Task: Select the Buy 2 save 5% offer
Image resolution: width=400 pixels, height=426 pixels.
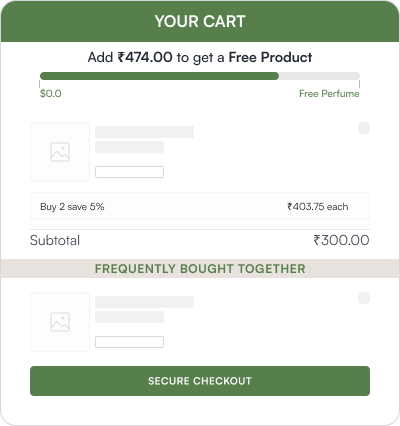Action: coord(200,206)
